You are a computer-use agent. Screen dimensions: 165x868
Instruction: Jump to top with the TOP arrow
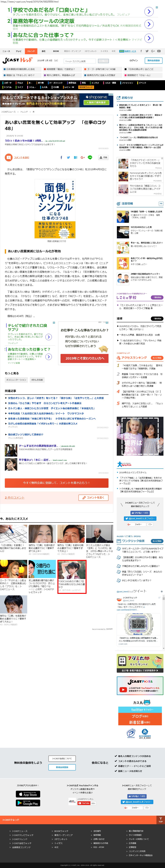(161, 820)
